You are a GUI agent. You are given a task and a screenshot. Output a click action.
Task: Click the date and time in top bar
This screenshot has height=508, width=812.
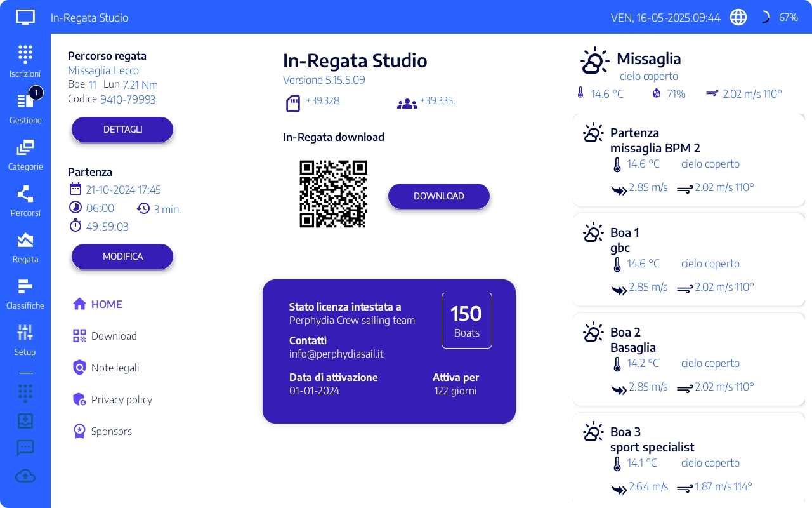click(x=665, y=18)
